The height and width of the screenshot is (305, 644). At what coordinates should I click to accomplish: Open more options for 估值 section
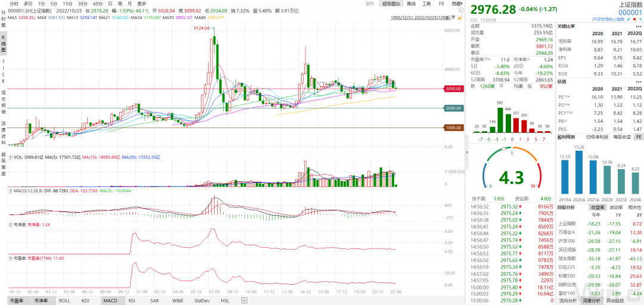(x=638, y=81)
